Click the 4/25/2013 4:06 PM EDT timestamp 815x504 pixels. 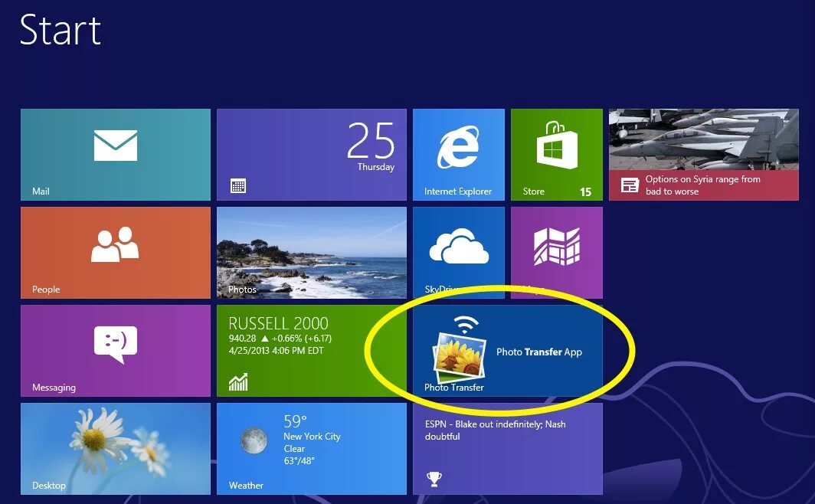click(276, 351)
